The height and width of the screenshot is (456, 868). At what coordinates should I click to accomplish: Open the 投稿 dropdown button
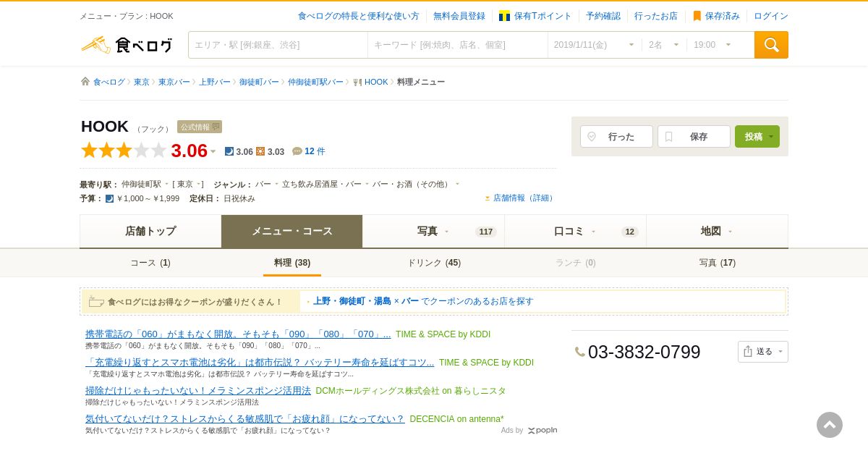(757, 136)
